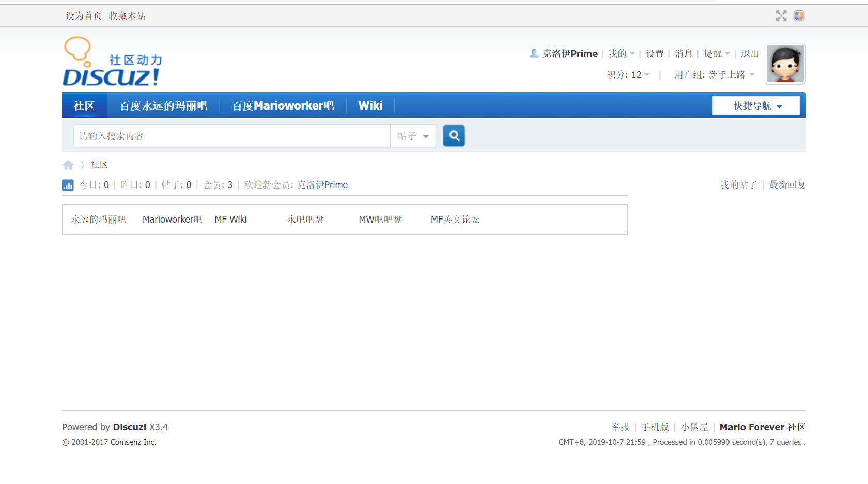868x484 pixels.
Task: Expand the 用户组: 新手上路 dropdown
Action: tap(715, 75)
